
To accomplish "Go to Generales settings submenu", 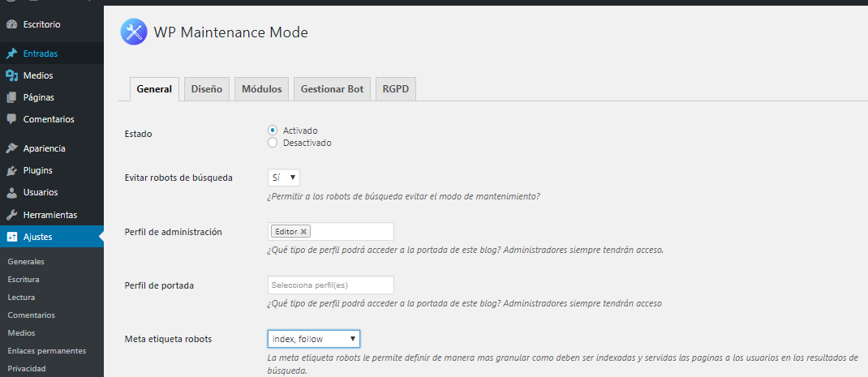I will [26, 262].
